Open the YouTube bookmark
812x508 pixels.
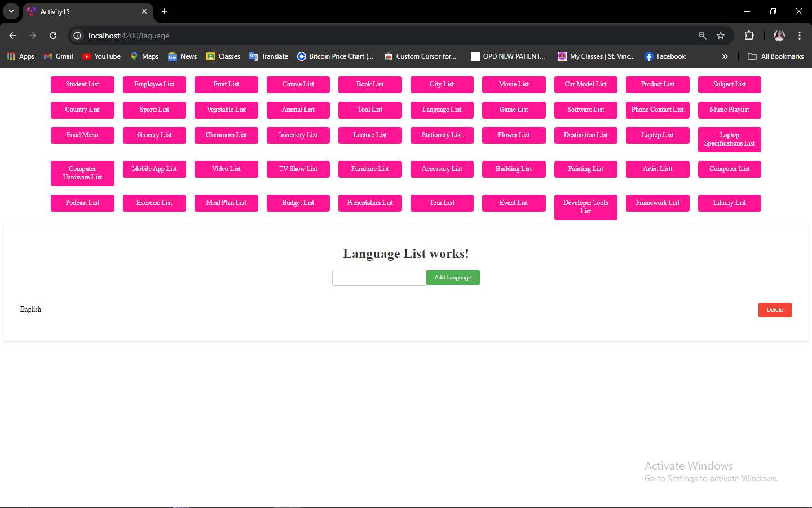click(x=101, y=56)
